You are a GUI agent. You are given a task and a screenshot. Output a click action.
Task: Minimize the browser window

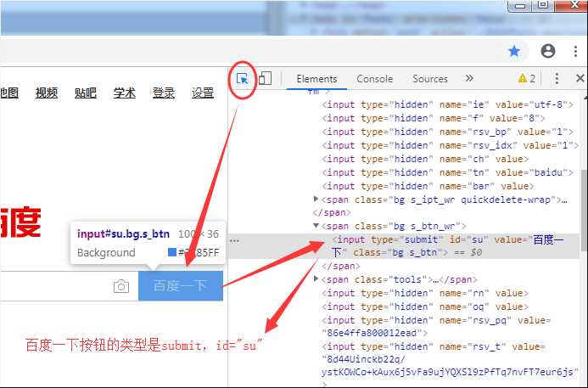pyautogui.click(x=520, y=5)
